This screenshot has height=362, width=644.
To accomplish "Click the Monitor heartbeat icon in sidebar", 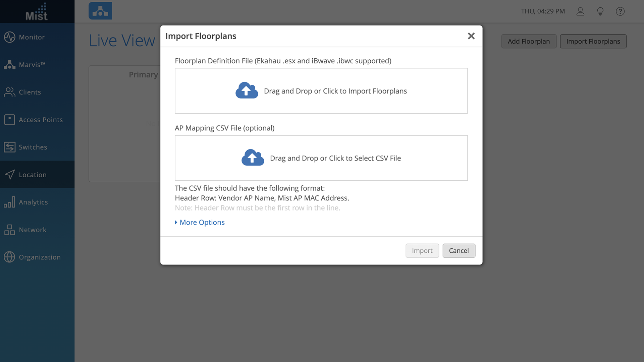I will coord(9,37).
